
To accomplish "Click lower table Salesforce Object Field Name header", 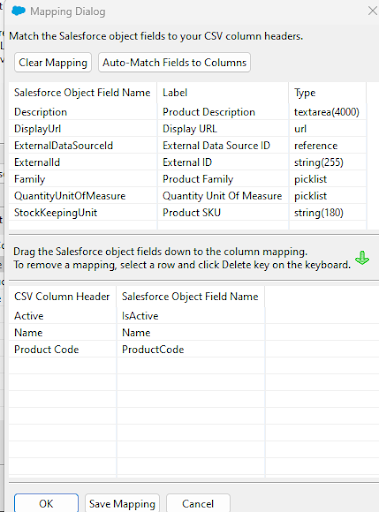I will click(x=190, y=296).
